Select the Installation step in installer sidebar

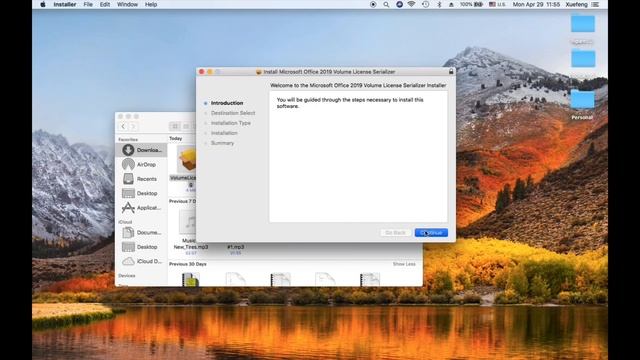point(224,133)
